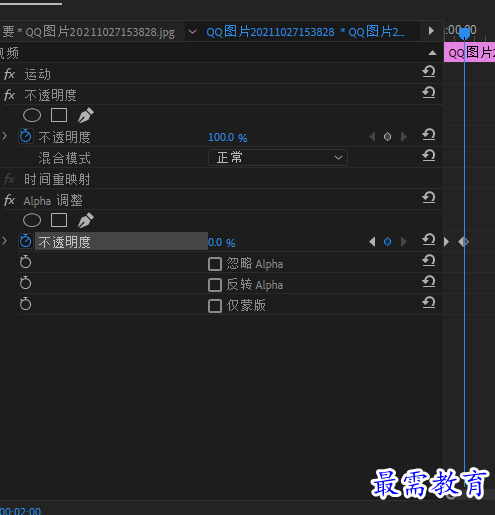Create ellipse mask under Opacity effect
The height and width of the screenshot is (515, 495).
point(32,115)
